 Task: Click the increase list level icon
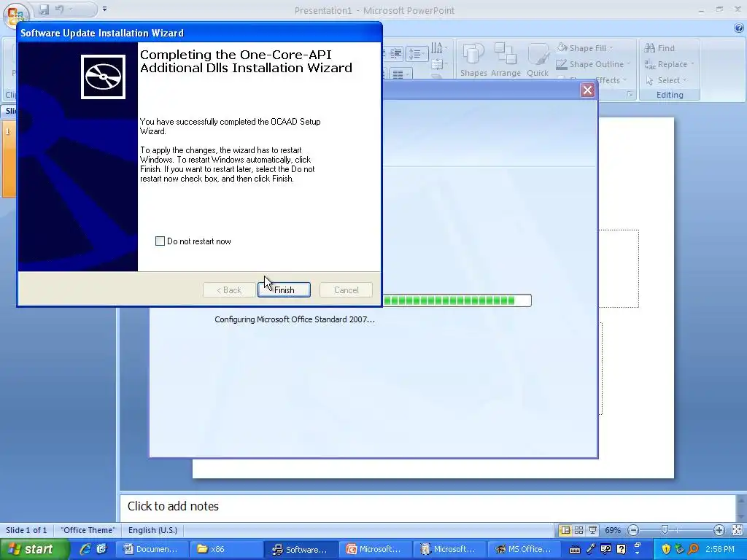click(x=395, y=53)
